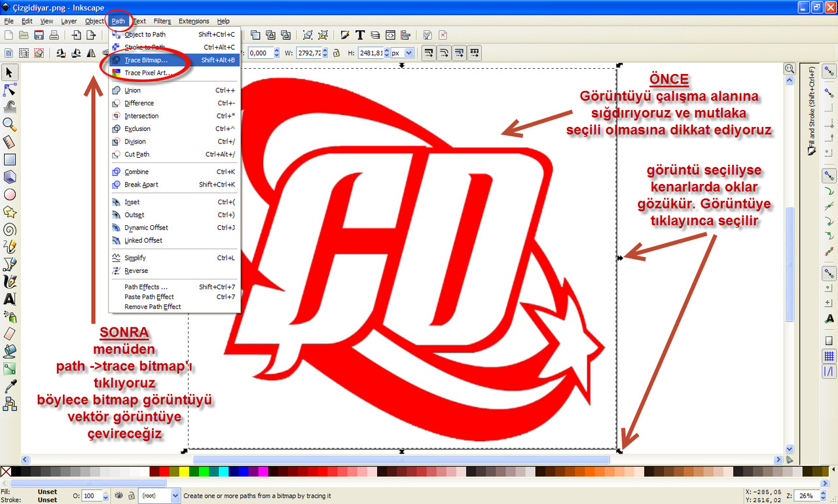Click the W width input field
The width and height of the screenshot is (838, 504).
[x=310, y=53]
